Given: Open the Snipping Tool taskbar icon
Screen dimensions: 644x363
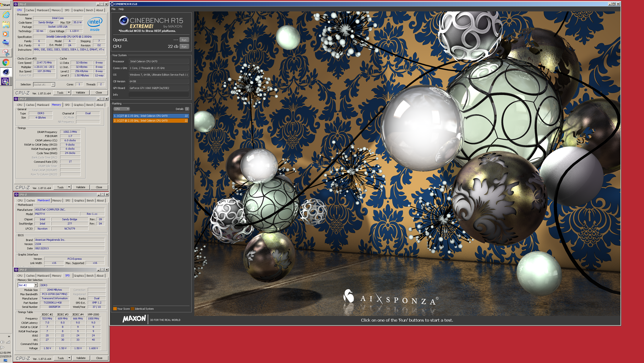Looking at the screenshot, I should pyautogui.click(x=6, y=53).
